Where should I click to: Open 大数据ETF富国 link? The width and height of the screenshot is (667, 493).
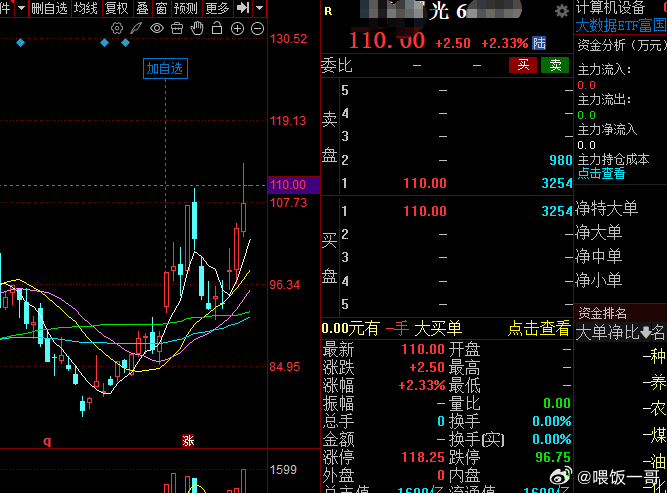pos(621,26)
